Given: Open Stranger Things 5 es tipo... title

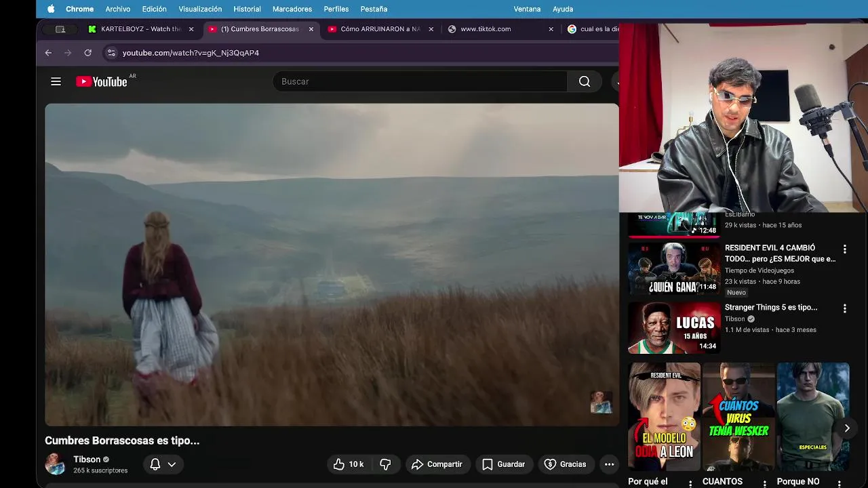Looking at the screenshot, I should click(x=771, y=307).
